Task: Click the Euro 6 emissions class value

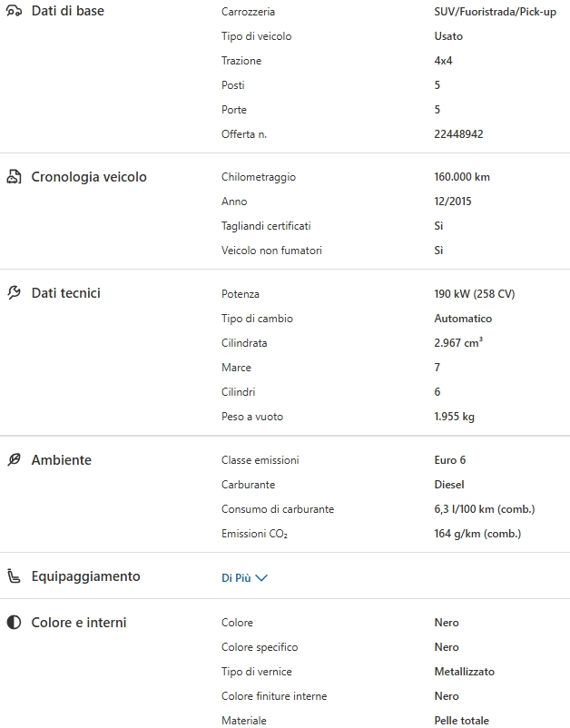Action: pyautogui.click(x=450, y=460)
